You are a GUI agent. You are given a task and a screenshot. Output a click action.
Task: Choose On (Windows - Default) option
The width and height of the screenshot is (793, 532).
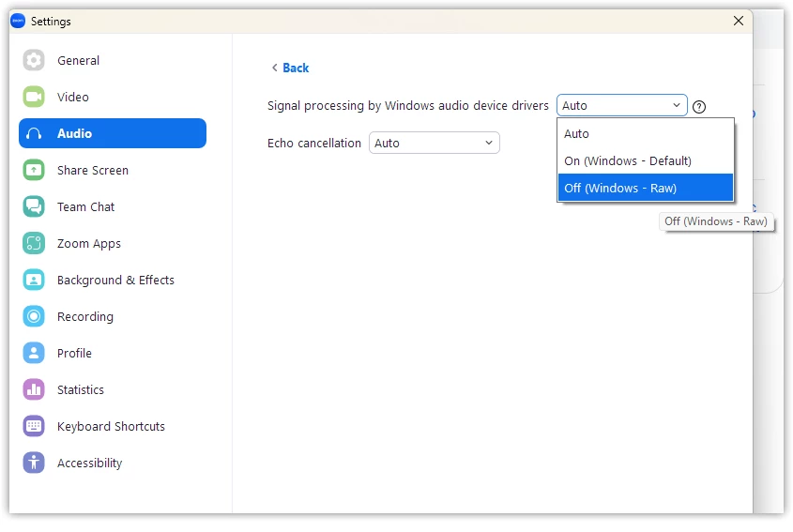tap(646, 160)
